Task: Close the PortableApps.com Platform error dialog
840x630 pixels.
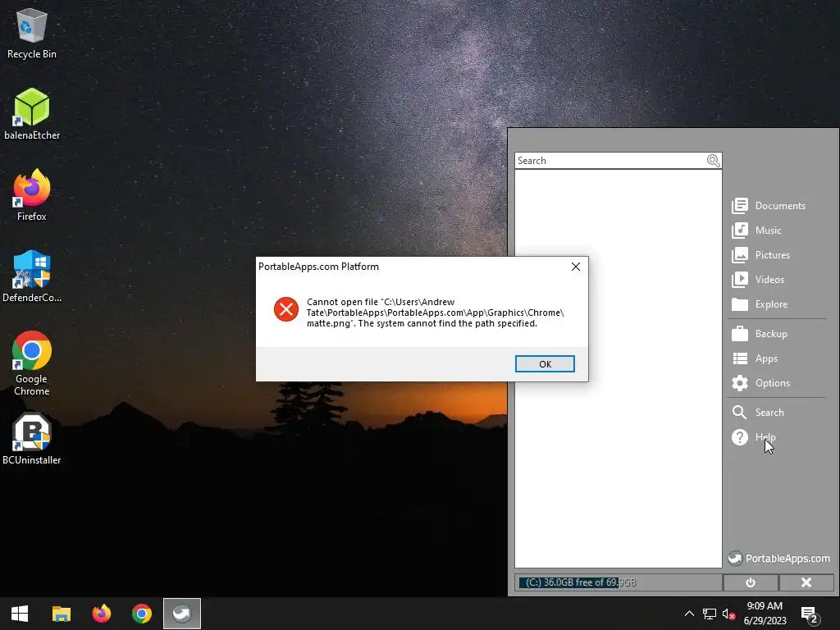Action: click(x=576, y=267)
